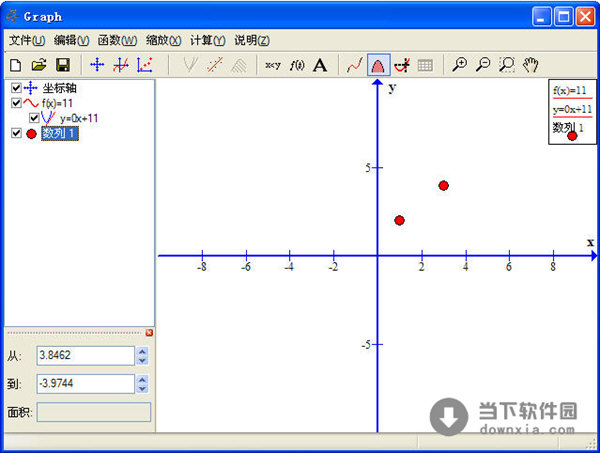The width and height of the screenshot is (600, 453).
Task: Open the 编辑(V) menu
Action: [72, 40]
